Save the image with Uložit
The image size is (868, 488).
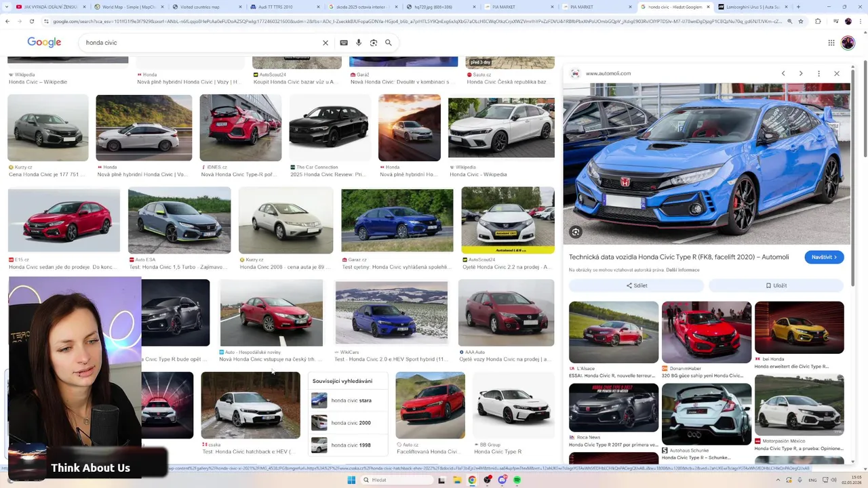[x=776, y=285]
